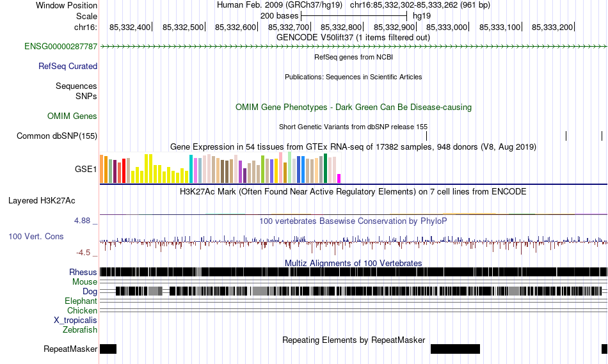Click Gene Expression in 54 tissues title

click(353, 147)
